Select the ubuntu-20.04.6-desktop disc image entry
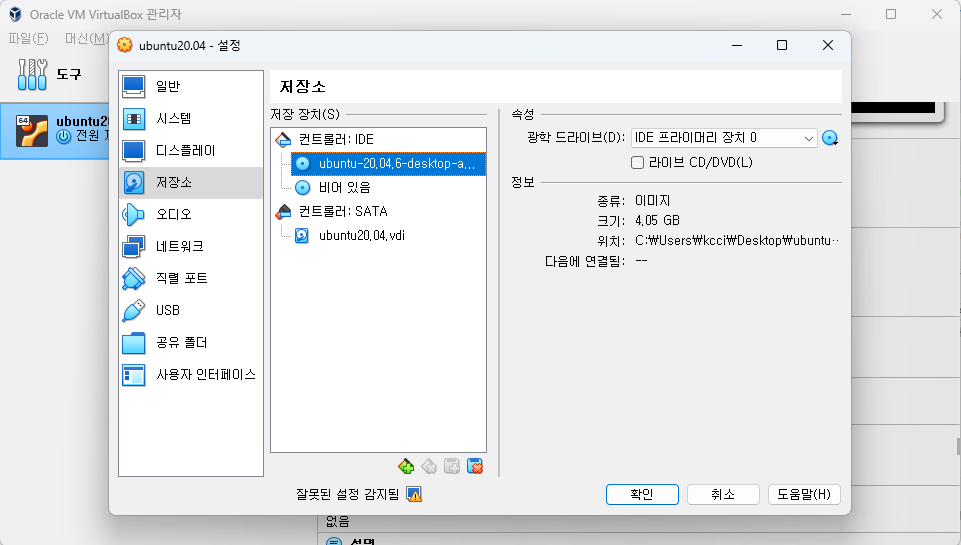The width and height of the screenshot is (961, 545). 389,164
